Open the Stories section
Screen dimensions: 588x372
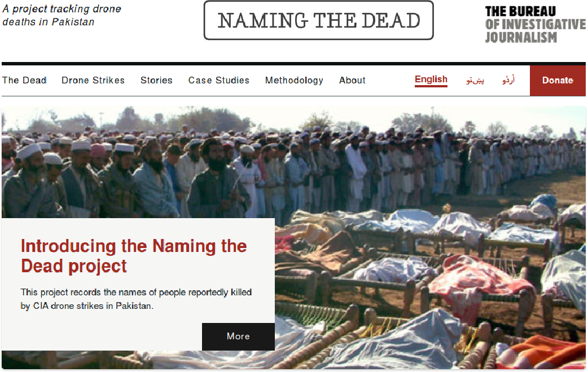(x=156, y=80)
